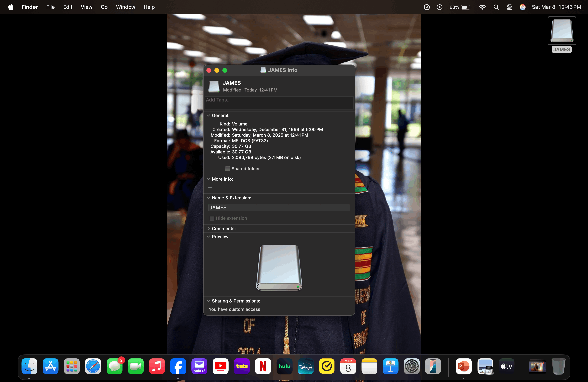The image size is (588, 382).
Task: Open the Go menu
Action: point(104,7)
